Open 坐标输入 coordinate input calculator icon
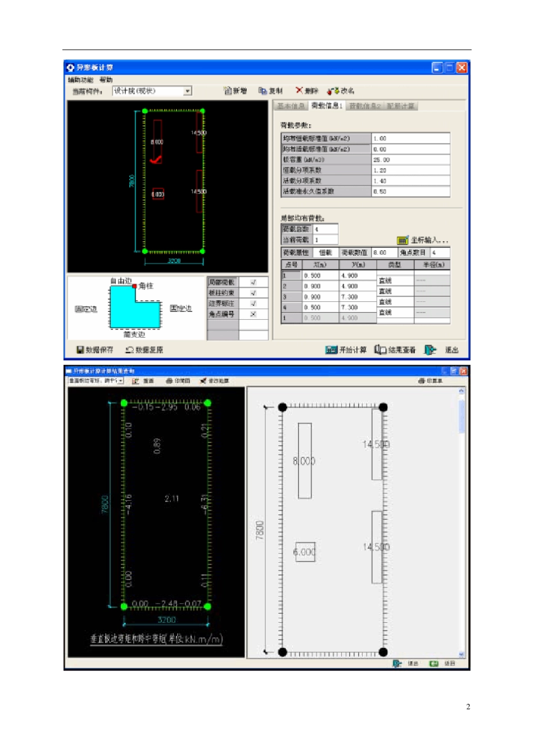This screenshot has width=534, height=756. pyautogui.click(x=402, y=240)
